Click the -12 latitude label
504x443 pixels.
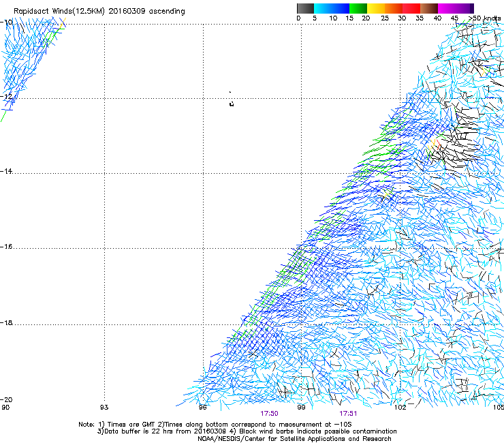tap(6, 96)
